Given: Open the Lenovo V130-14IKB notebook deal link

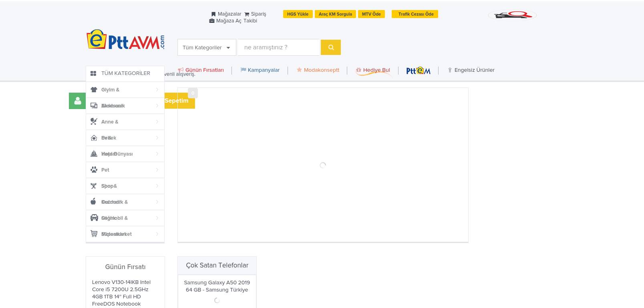Looking at the screenshot, I should pyautogui.click(x=121, y=293).
